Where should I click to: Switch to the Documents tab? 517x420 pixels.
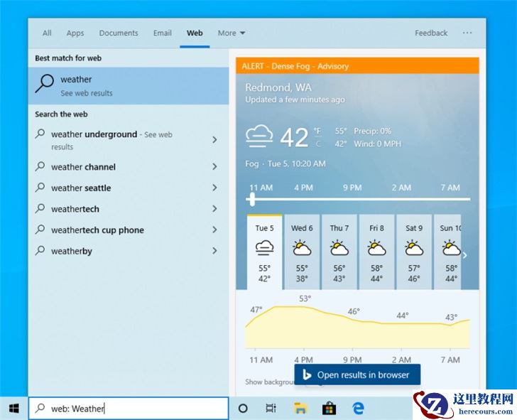click(119, 33)
